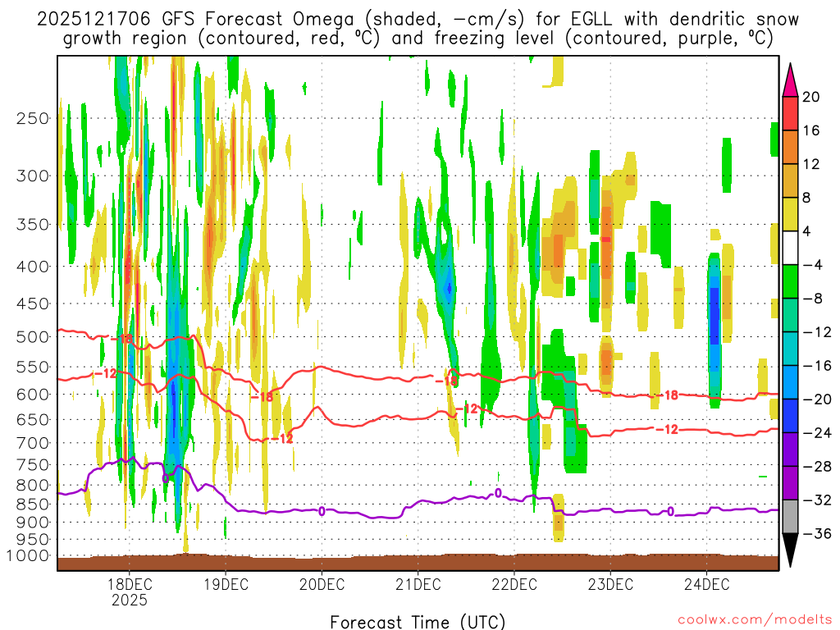
Task: Click the colorbar value 12 label
Action: (811, 164)
